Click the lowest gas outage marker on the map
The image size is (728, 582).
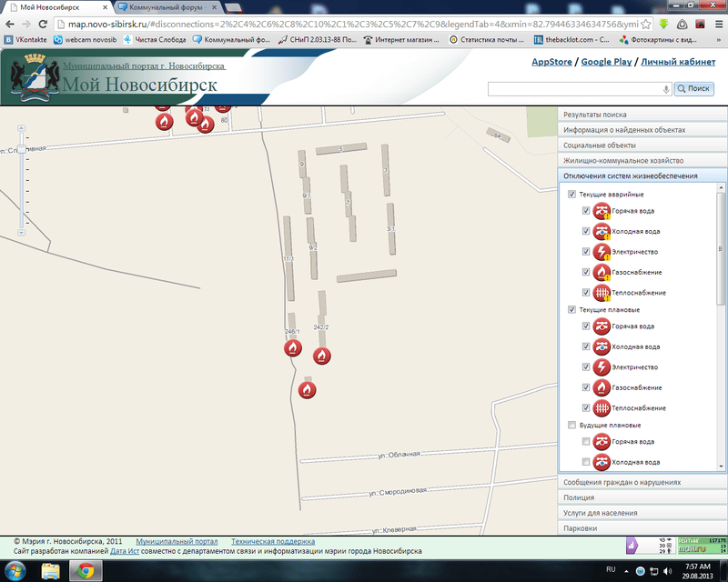coord(307,390)
